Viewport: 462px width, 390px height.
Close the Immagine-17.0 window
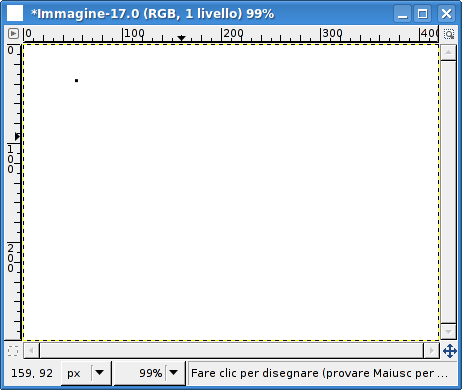tap(446, 14)
